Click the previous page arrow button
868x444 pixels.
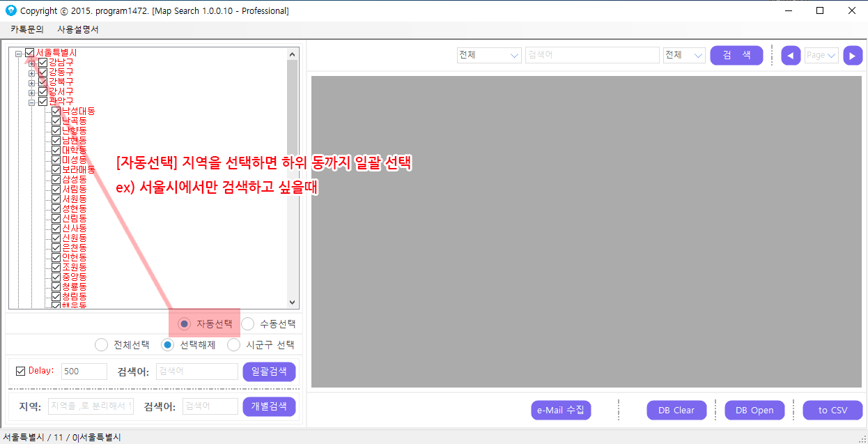click(791, 56)
